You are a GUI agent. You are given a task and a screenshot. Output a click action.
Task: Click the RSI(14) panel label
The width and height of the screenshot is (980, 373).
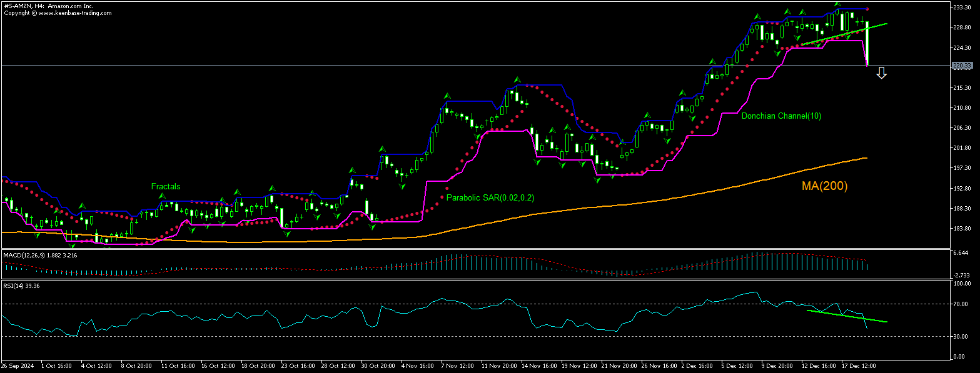click(21, 286)
